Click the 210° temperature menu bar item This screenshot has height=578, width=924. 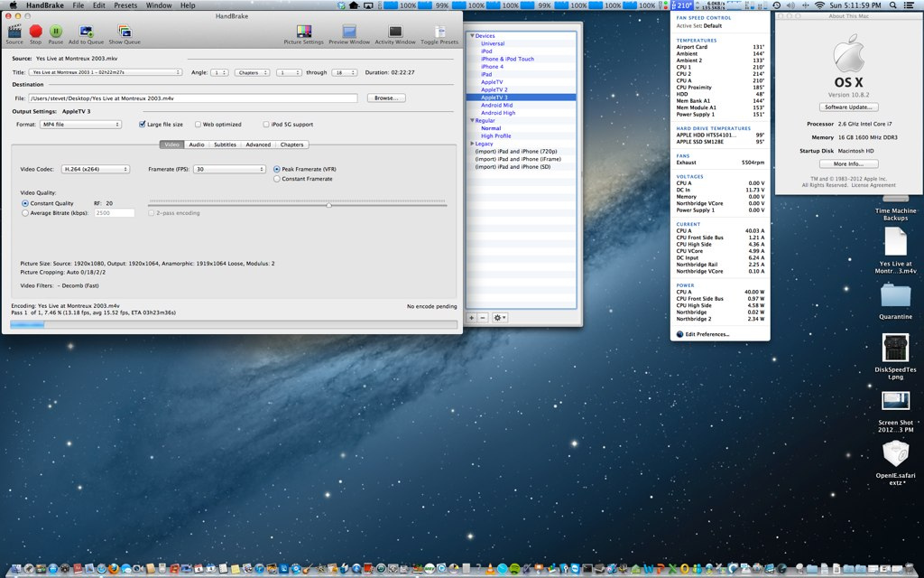[684, 5]
